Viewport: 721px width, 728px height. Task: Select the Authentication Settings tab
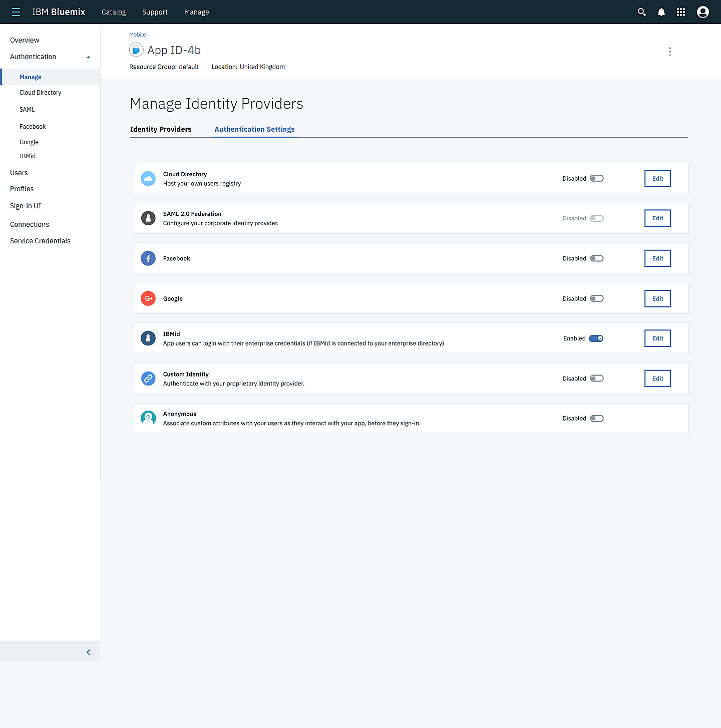pos(254,129)
